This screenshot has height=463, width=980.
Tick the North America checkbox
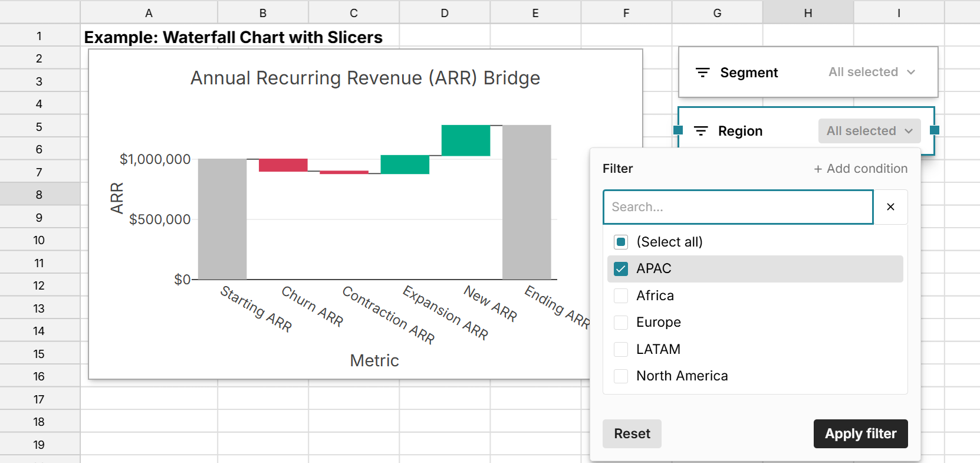621,376
